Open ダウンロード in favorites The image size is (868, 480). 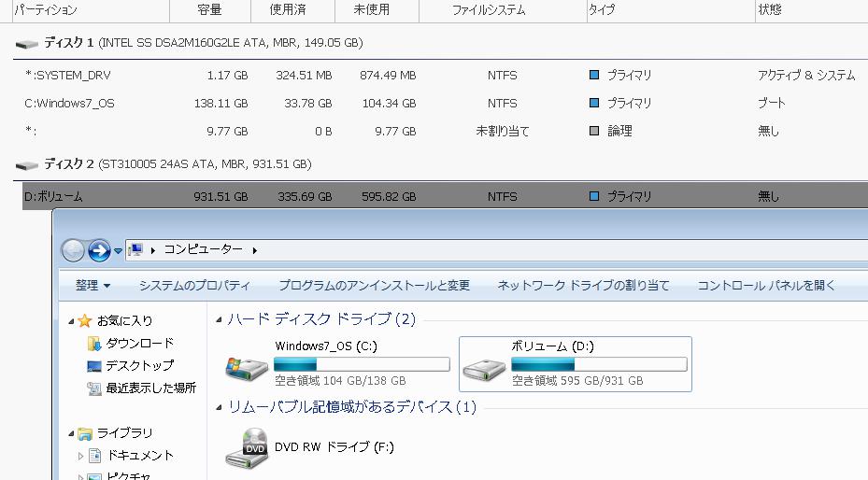[139, 344]
